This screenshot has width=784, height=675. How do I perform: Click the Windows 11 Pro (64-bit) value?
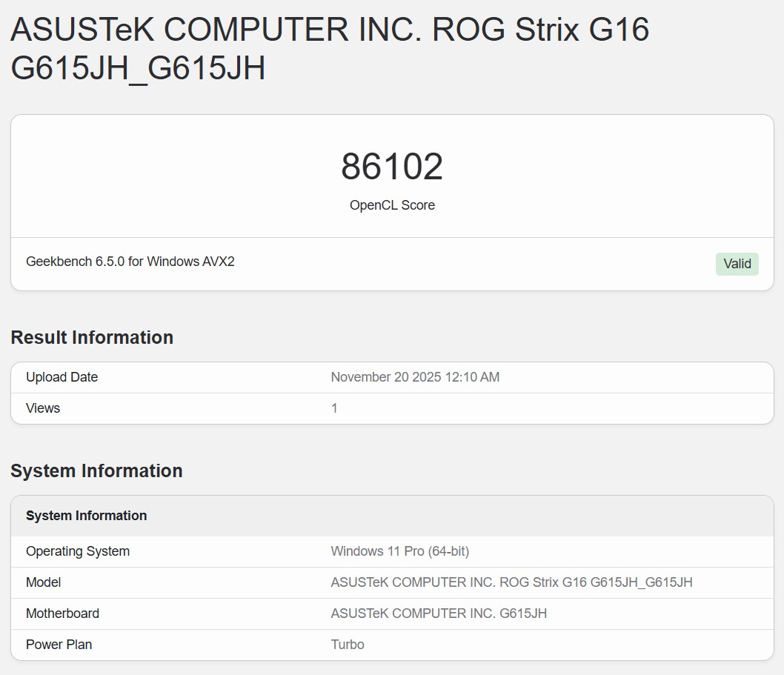pyautogui.click(x=399, y=551)
